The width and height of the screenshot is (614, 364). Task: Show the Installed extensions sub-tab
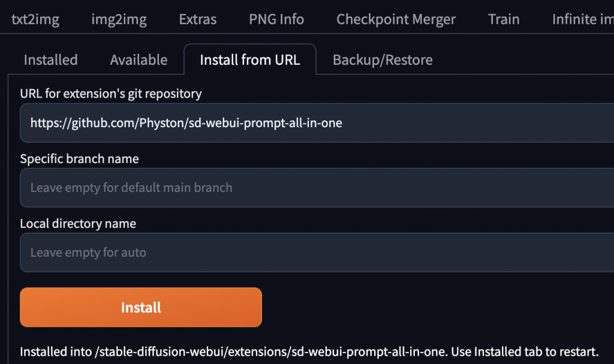point(50,60)
